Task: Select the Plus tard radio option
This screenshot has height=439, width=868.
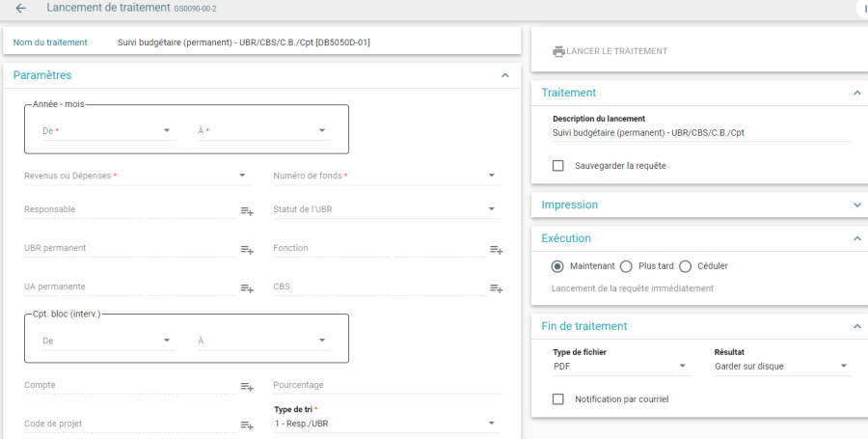Action: point(626,266)
